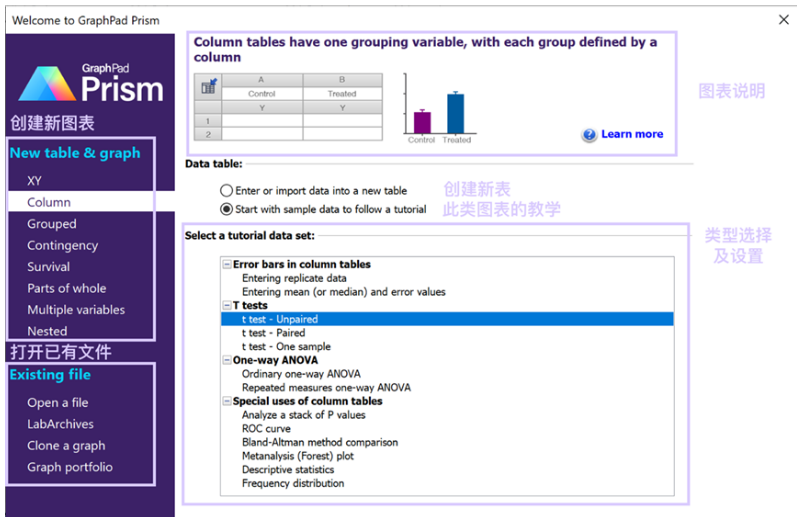Collapse the One-way ANOVA group
797x517 pixels.
pos(227,360)
